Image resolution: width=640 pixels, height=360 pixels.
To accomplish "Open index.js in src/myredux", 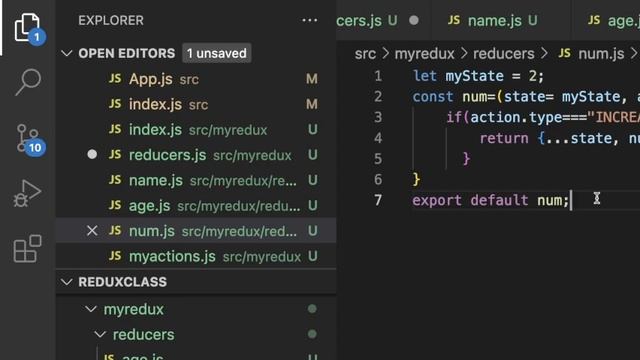I will 196,129.
